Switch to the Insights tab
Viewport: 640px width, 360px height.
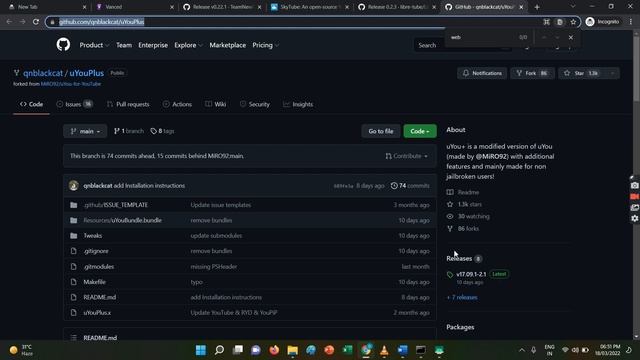tap(298, 104)
